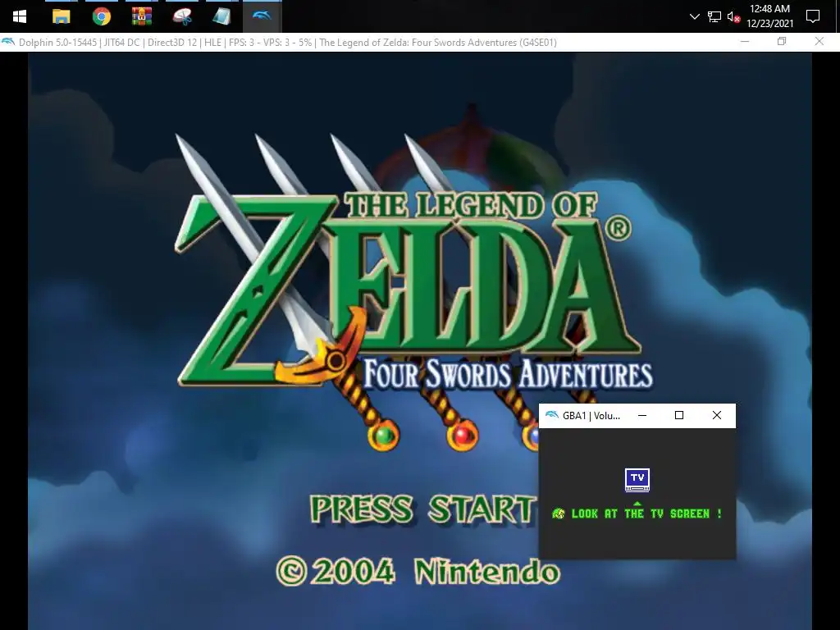The image size is (840, 630).
Task: Close the main Dolphin game window
Action: pos(819,41)
